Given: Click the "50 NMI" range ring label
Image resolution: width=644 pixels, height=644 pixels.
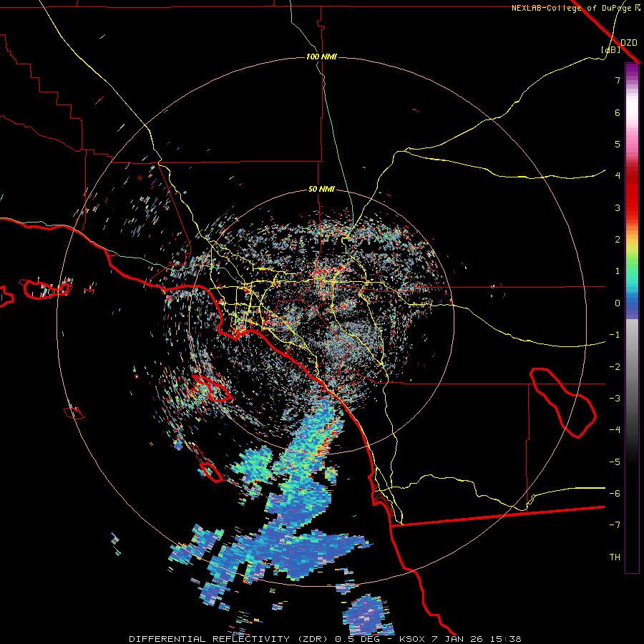Looking at the screenshot, I should pyautogui.click(x=321, y=190).
